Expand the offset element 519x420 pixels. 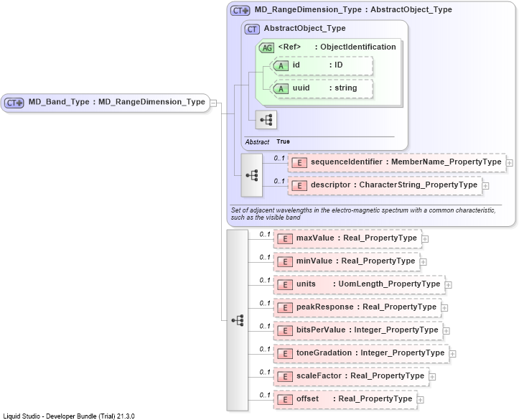tap(421, 400)
